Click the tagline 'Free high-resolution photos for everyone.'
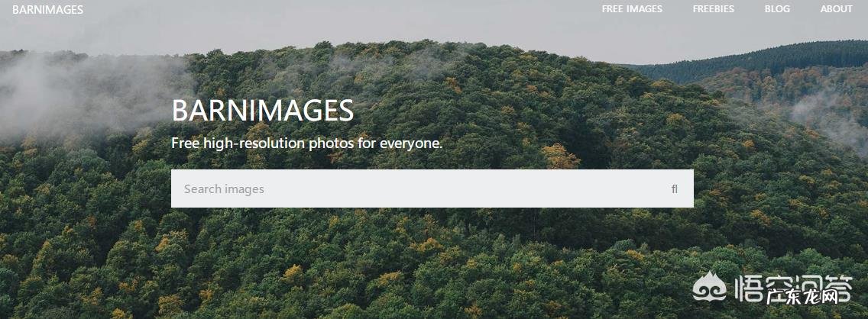The height and width of the screenshot is (319, 868). pyautogui.click(x=306, y=143)
